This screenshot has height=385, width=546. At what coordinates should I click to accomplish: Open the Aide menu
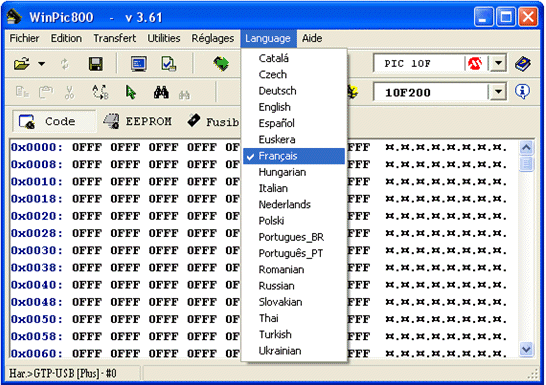click(312, 38)
